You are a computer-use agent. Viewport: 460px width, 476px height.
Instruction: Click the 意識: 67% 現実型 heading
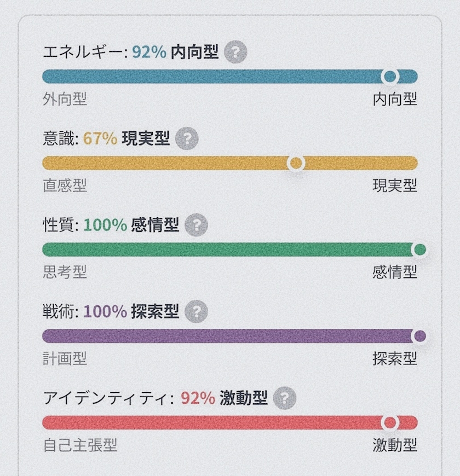coord(106,138)
